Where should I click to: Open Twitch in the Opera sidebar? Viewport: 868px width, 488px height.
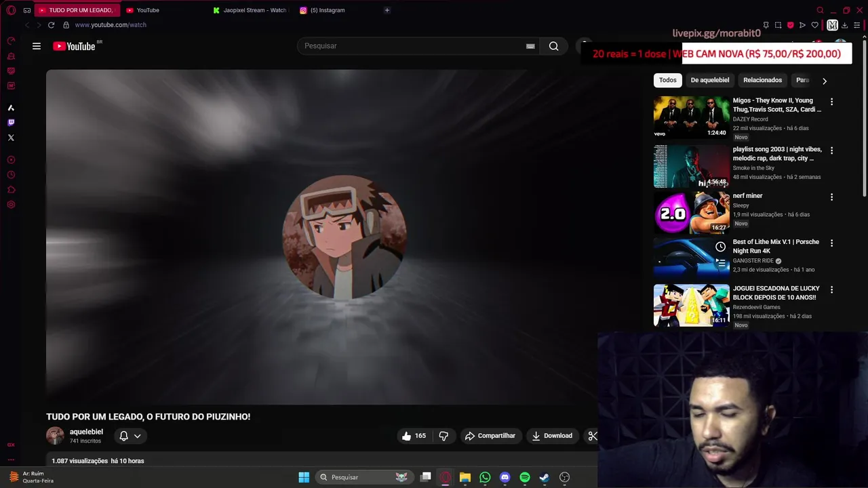tap(11, 123)
